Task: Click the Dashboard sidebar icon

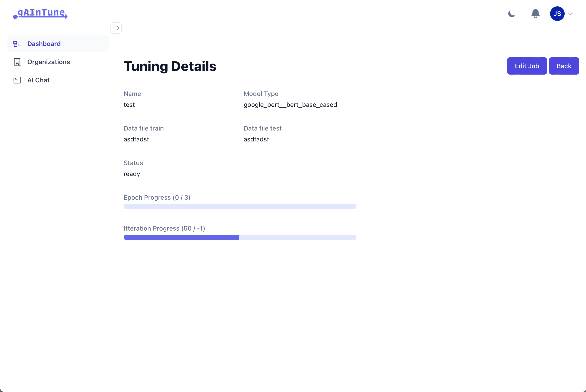Action: click(17, 43)
